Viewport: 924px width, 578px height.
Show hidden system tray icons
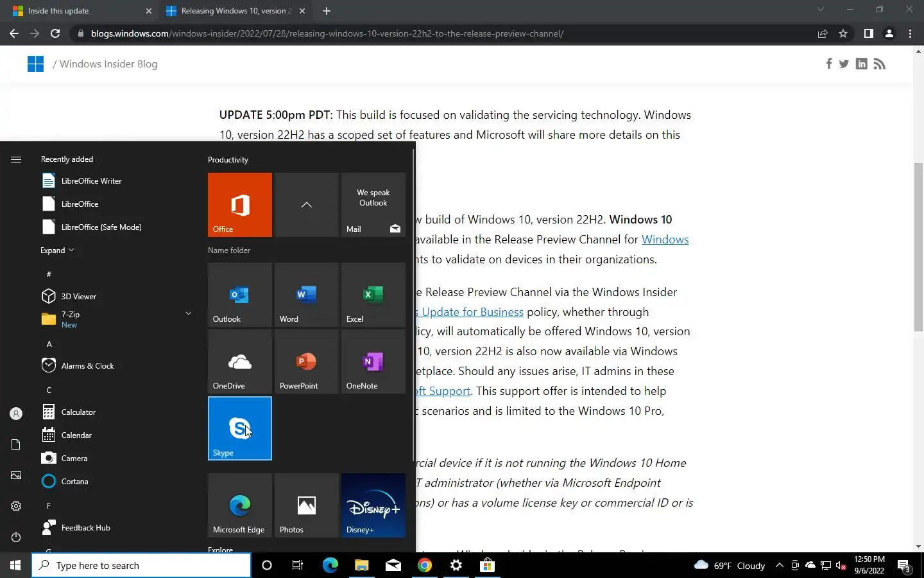click(x=779, y=565)
